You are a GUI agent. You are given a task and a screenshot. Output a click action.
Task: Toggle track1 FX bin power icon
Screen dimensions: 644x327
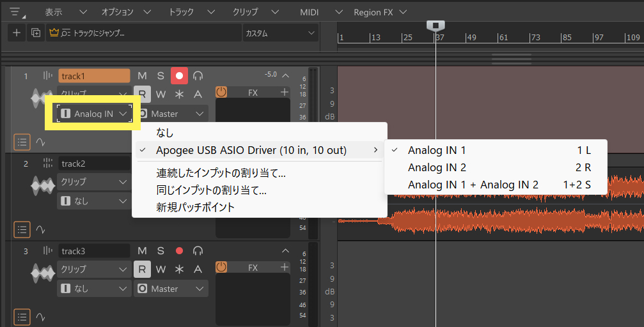click(221, 92)
